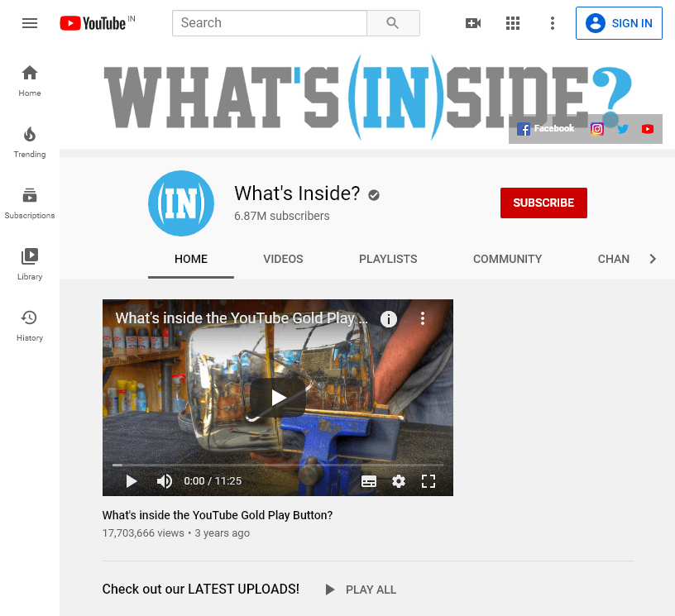Open Subscriptions in the sidebar
The width and height of the screenshot is (675, 616).
(x=30, y=203)
